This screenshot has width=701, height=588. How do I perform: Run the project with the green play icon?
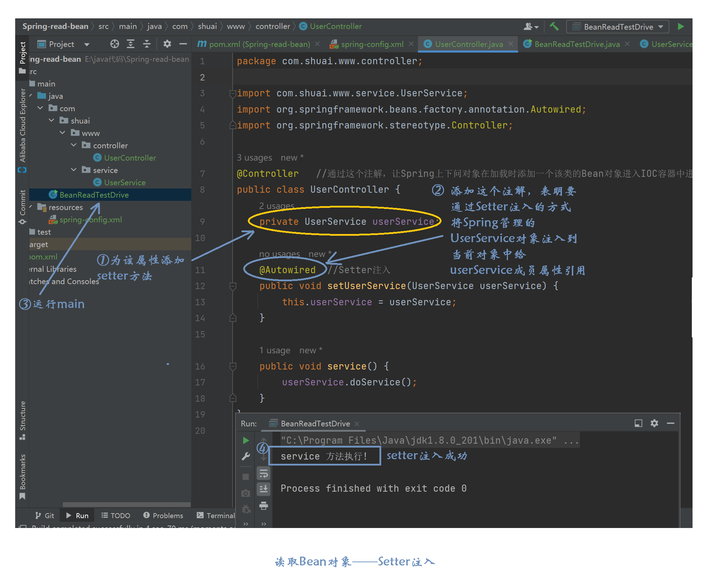click(x=681, y=26)
